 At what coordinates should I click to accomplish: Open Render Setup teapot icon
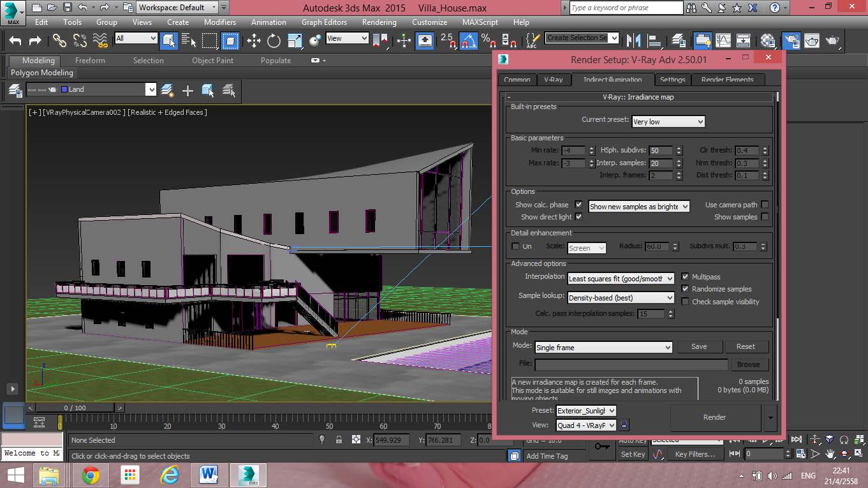[791, 41]
